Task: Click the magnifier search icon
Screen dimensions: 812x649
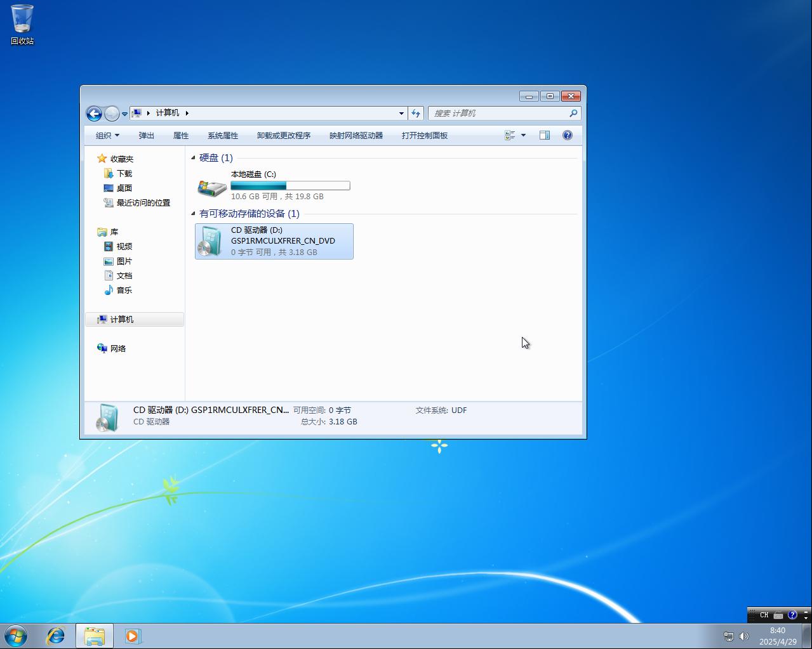Action: coord(573,113)
